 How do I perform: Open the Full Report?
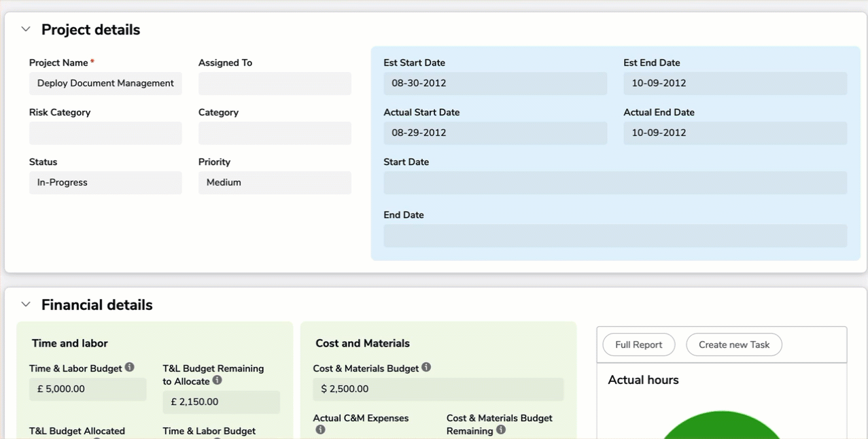click(639, 345)
